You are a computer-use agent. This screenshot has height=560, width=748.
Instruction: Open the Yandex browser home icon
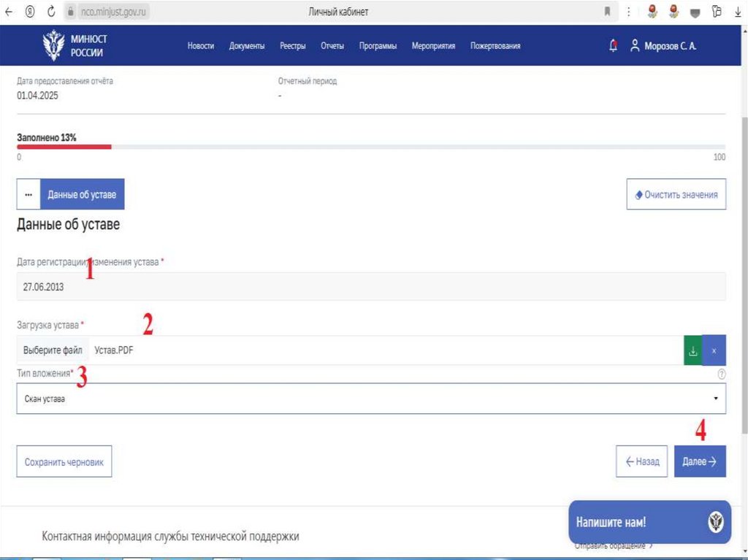(30, 12)
